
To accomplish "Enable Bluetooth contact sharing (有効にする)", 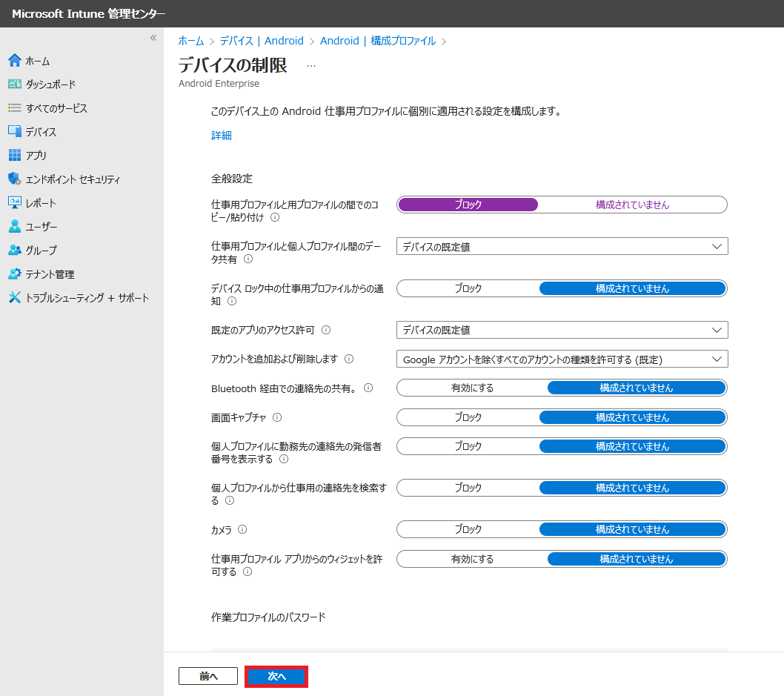I will 472,388.
